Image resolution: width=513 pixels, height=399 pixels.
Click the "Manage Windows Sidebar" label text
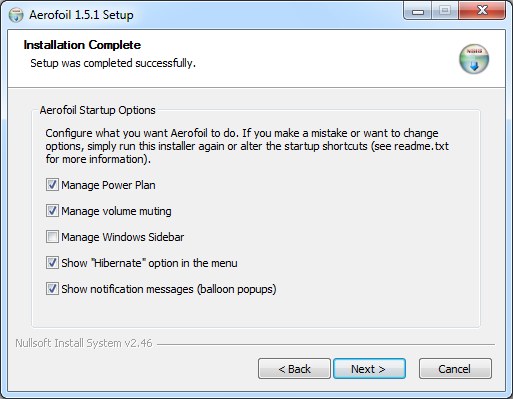[x=123, y=237]
